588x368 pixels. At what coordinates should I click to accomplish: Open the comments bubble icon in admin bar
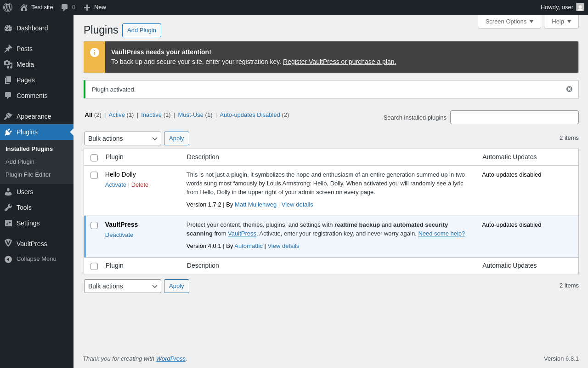click(x=65, y=7)
